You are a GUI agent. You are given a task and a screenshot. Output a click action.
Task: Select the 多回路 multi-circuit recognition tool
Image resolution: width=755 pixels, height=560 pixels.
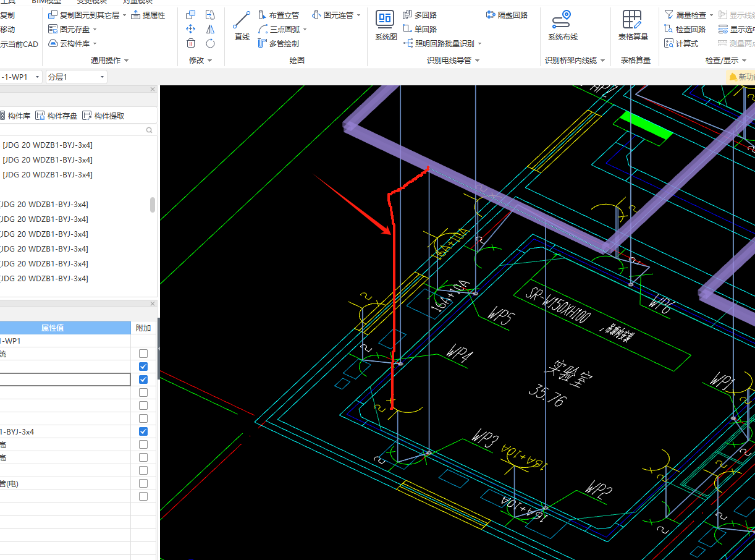[420, 15]
